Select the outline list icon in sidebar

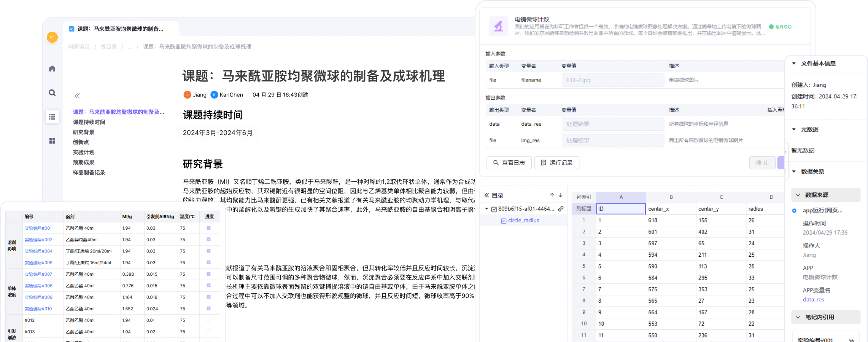pyautogui.click(x=52, y=117)
